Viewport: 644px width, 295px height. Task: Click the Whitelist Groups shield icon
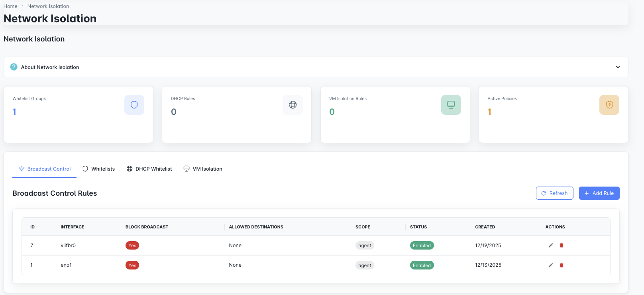[x=134, y=105]
